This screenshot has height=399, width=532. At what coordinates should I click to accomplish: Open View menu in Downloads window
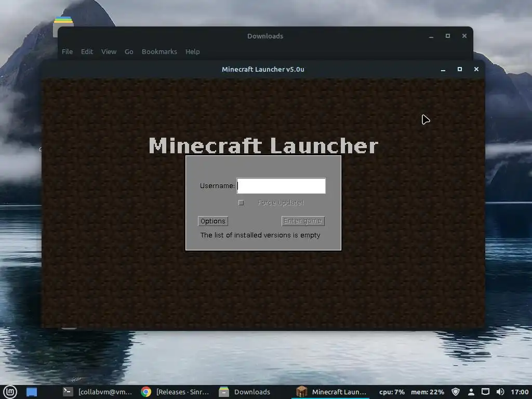109,51
